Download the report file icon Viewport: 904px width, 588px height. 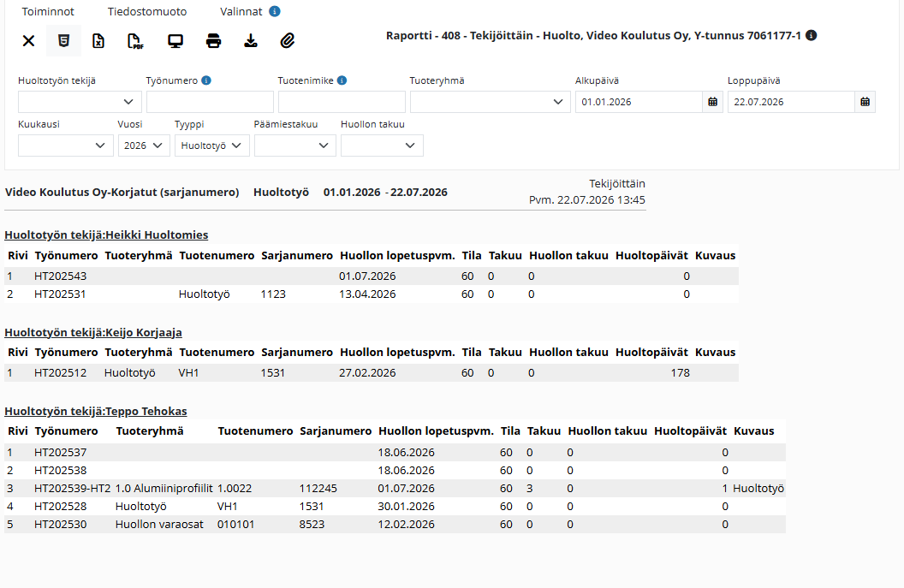pos(251,41)
